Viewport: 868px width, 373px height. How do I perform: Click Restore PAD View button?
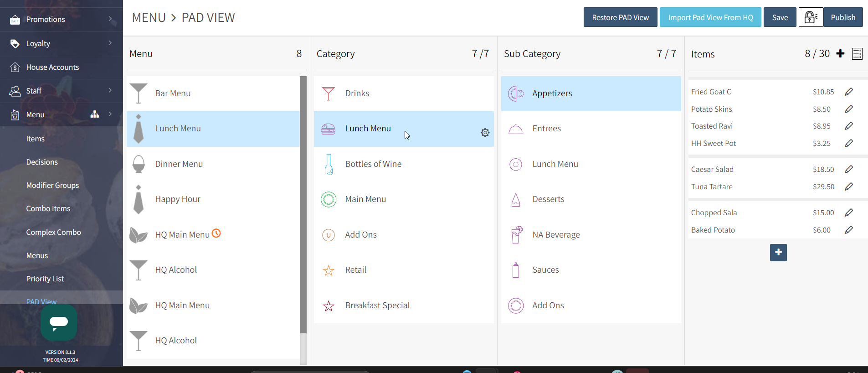pos(620,17)
